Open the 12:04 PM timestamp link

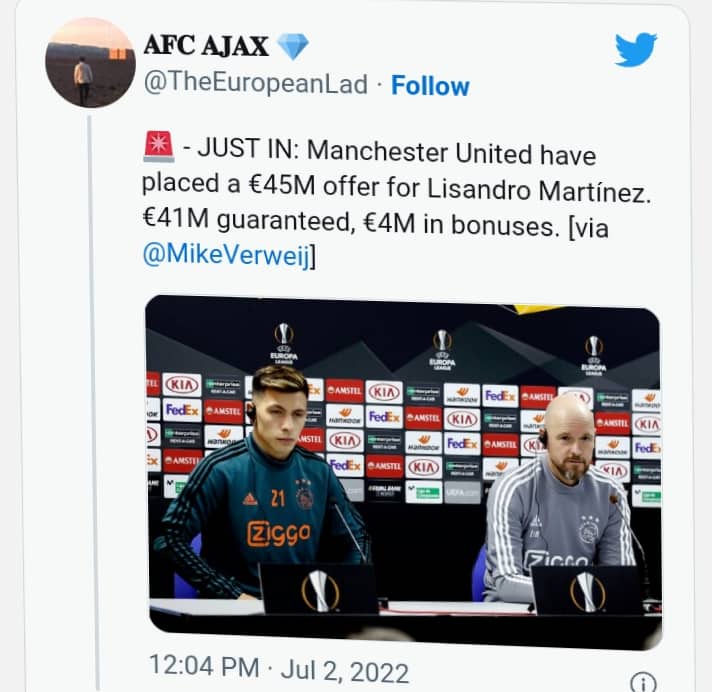pyautogui.click(x=204, y=666)
